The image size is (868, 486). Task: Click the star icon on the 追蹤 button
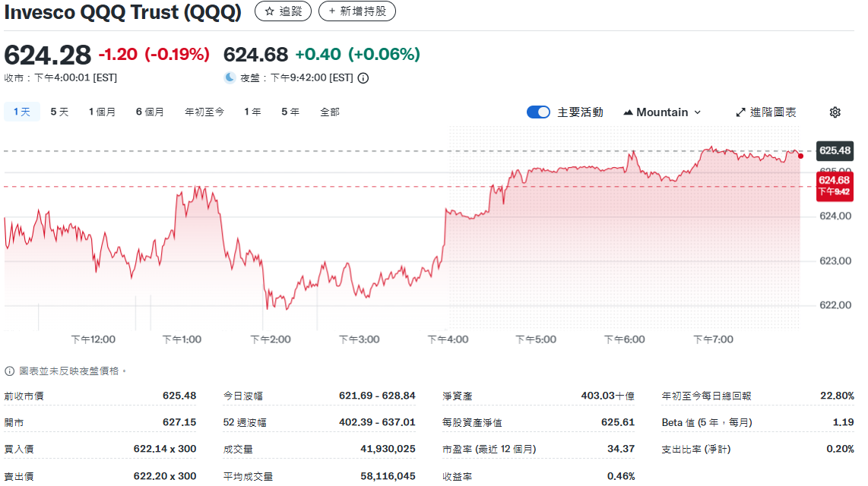tap(270, 11)
